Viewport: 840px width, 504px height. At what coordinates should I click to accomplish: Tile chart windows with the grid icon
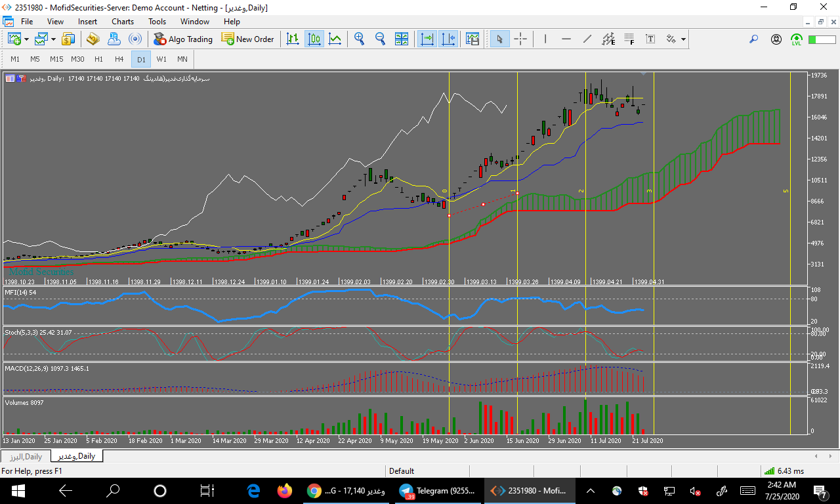pyautogui.click(x=402, y=39)
